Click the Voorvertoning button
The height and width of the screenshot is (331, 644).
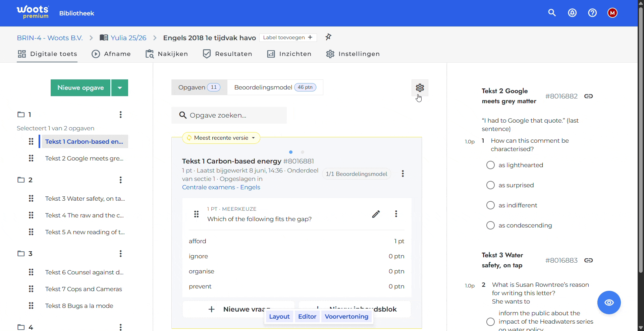[x=346, y=317]
